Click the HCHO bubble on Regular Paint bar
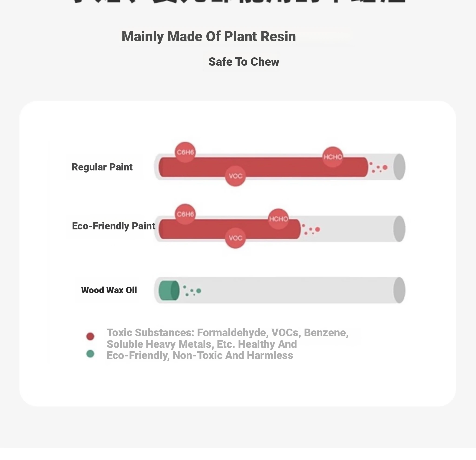The width and height of the screenshot is (476, 460). point(333,157)
